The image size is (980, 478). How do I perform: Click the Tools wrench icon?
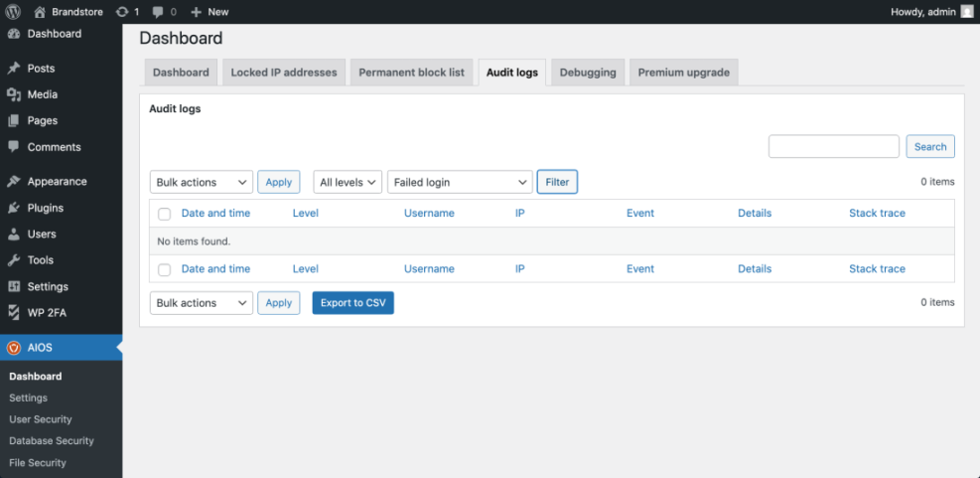click(x=14, y=260)
